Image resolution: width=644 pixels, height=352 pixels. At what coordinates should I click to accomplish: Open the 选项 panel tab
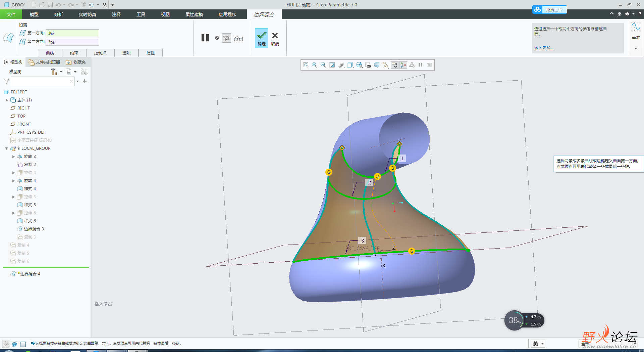coord(126,53)
